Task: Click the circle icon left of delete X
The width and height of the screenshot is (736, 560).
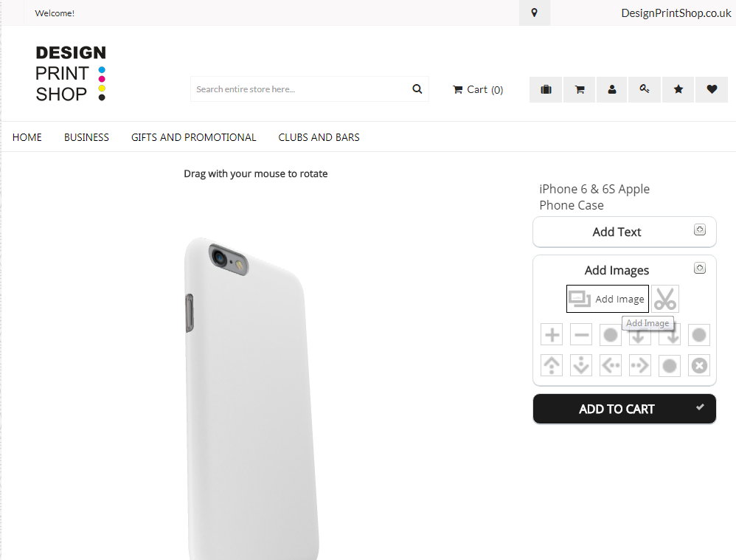Action: [670, 365]
